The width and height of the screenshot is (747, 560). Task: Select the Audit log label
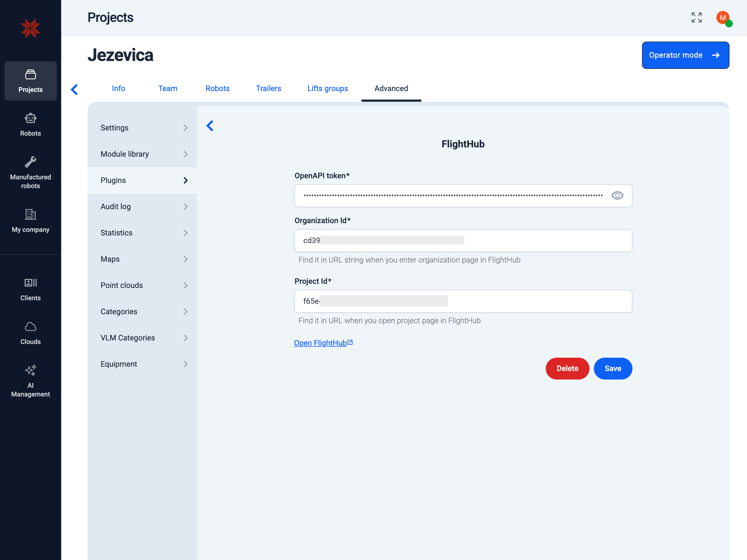(115, 207)
